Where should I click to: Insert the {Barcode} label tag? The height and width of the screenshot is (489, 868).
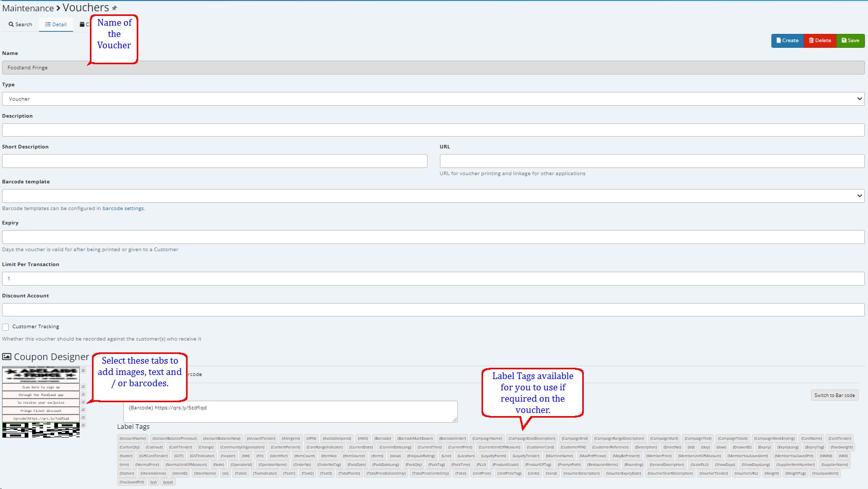coord(382,438)
